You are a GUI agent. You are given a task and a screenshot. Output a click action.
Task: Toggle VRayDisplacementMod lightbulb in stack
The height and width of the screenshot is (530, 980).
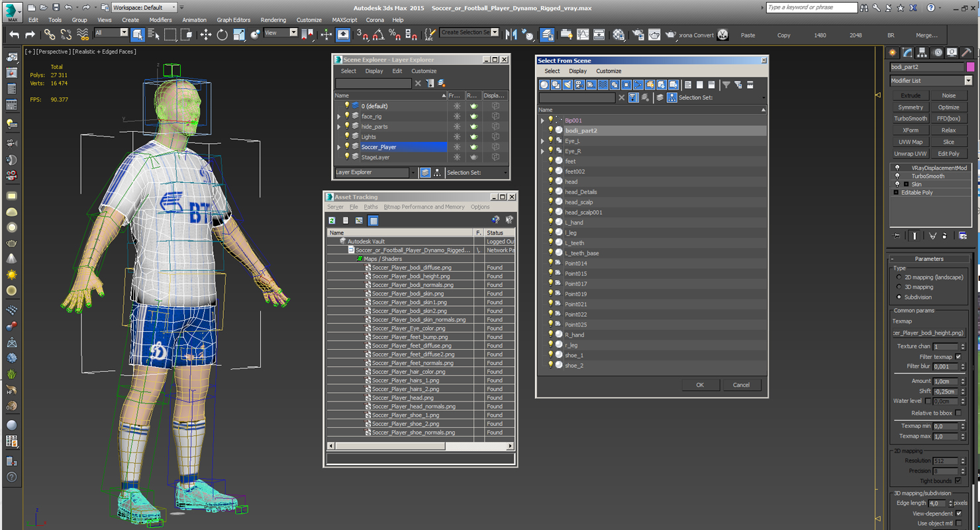(x=897, y=168)
